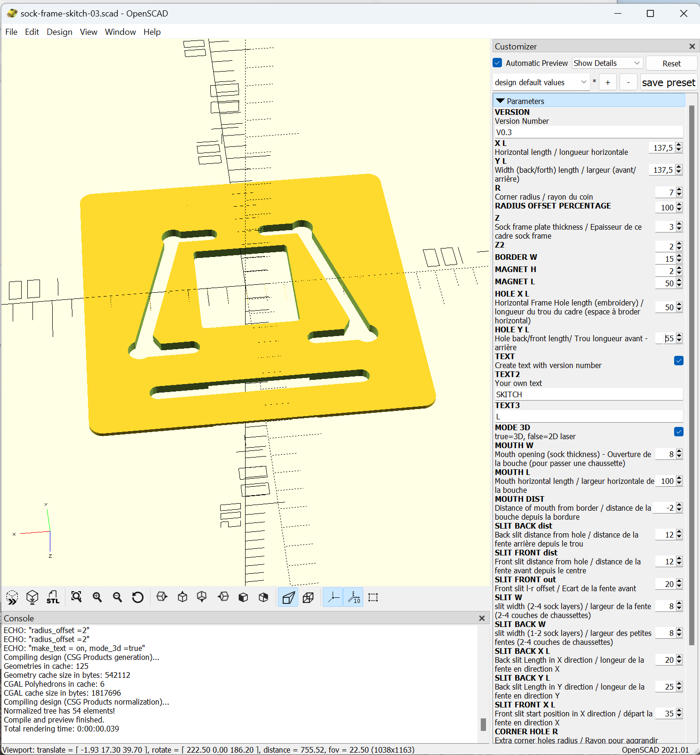Switch to the Front view

point(243,597)
